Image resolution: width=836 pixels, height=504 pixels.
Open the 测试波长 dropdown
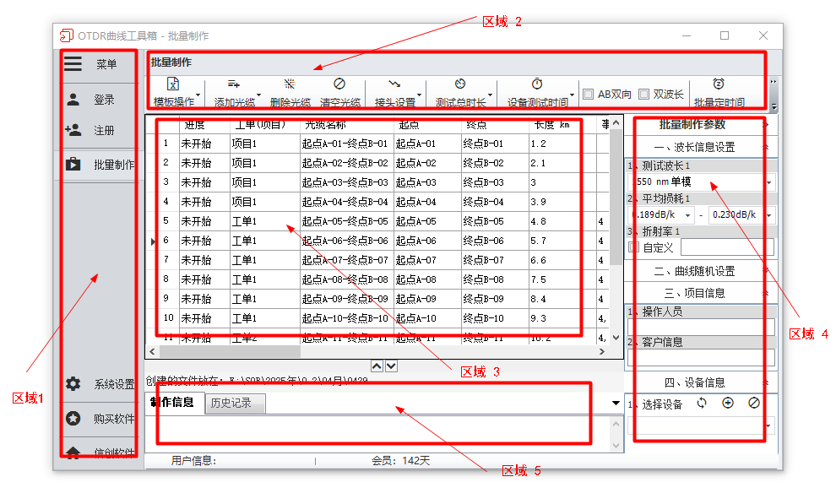[x=768, y=182]
